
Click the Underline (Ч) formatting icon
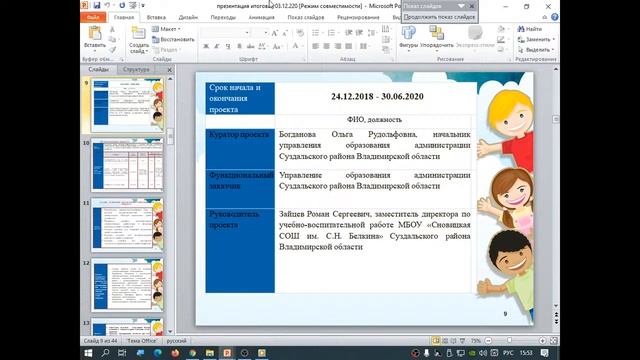(228, 47)
